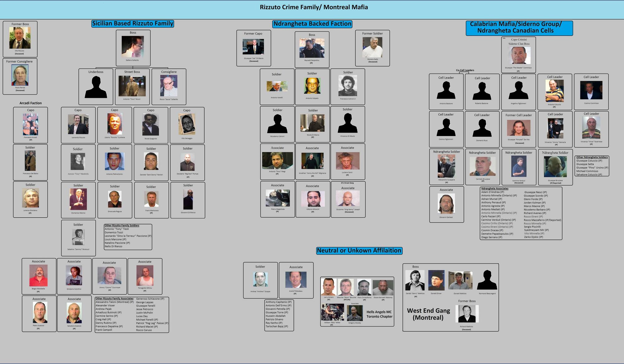Click Vito Salvaggio's Capo photo
Screen dimensions: 624x364
tap(187, 124)
